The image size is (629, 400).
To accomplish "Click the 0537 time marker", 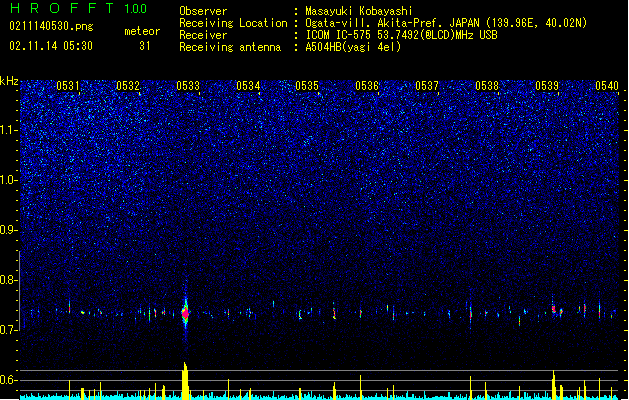I will (427, 86).
